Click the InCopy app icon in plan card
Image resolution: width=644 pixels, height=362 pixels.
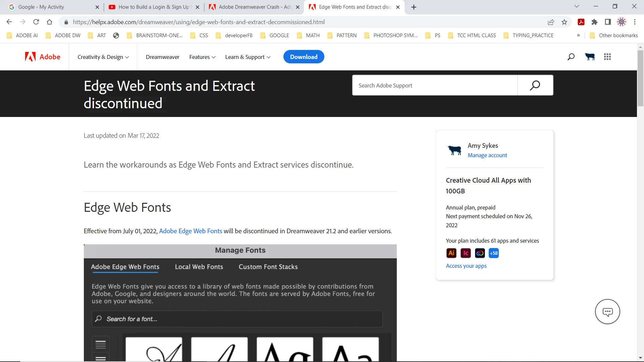[x=466, y=253]
